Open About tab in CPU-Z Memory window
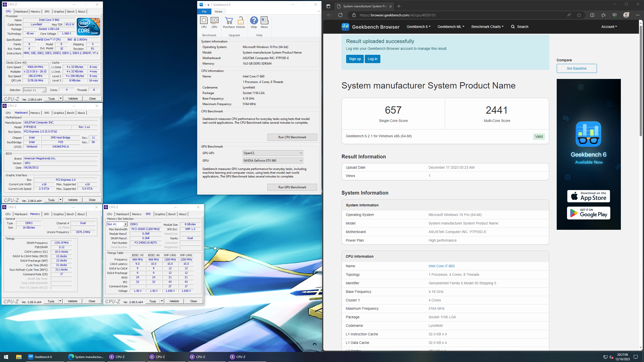The image size is (644, 362). [x=81, y=214]
